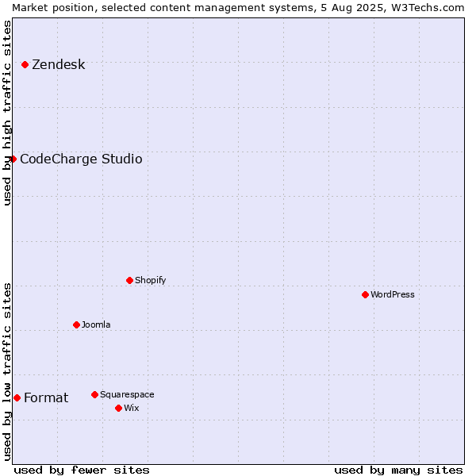Click the Wix label text
476x476 pixels.
point(132,408)
